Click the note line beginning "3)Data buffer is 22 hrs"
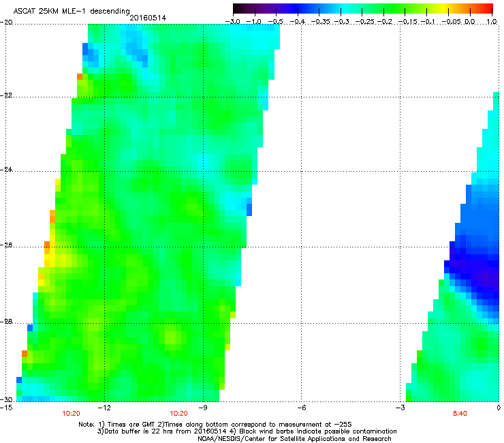504x443 pixels. 247,431
